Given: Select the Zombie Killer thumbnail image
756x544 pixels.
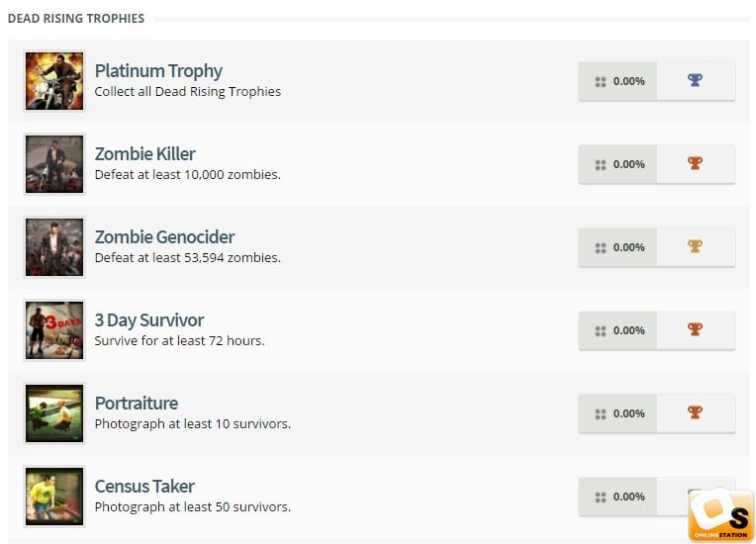Looking at the screenshot, I should [54, 164].
